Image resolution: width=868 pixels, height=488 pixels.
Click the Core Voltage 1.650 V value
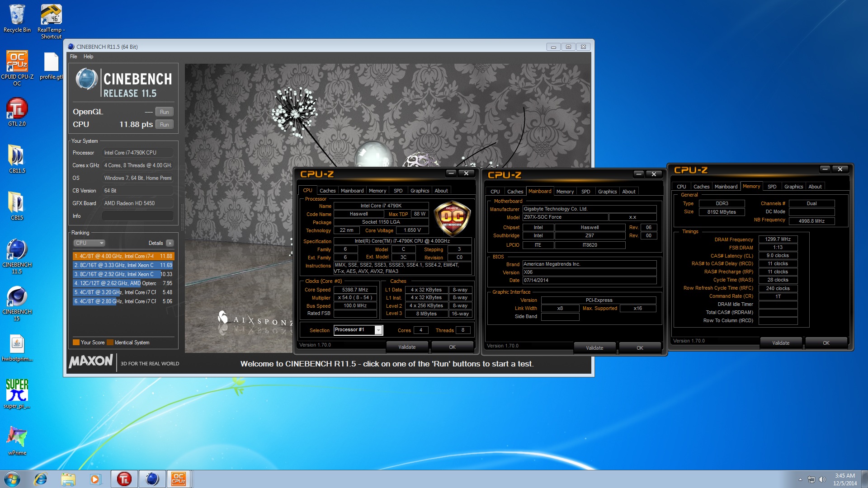click(412, 230)
